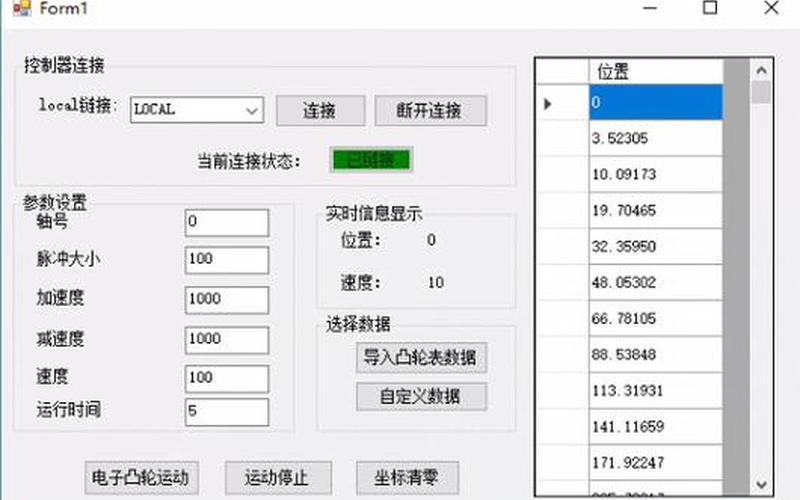Open the LOCAL connection dropdown
Image resolution: width=800 pixels, height=500 pixels.
click(197, 110)
